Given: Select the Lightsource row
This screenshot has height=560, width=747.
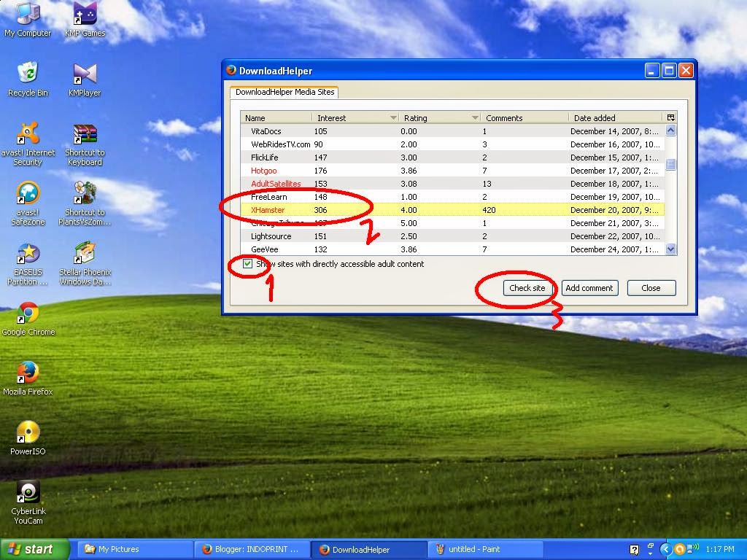Looking at the screenshot, I should pos(452,236).
